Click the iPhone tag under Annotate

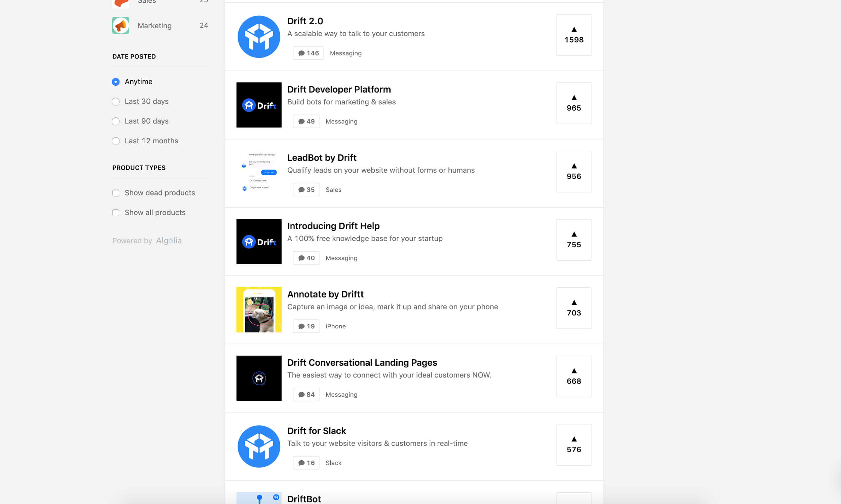335,326
